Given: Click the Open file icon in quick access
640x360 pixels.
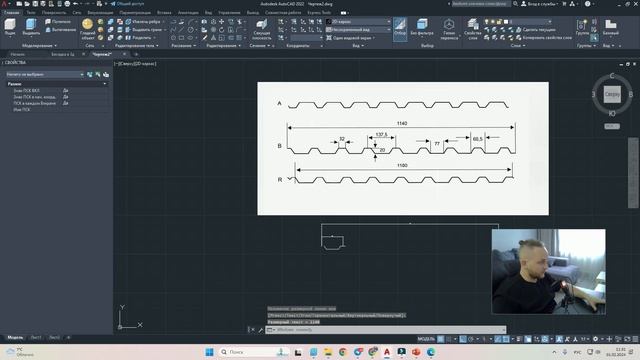Looking at the screenshot, I should (27, 4).
